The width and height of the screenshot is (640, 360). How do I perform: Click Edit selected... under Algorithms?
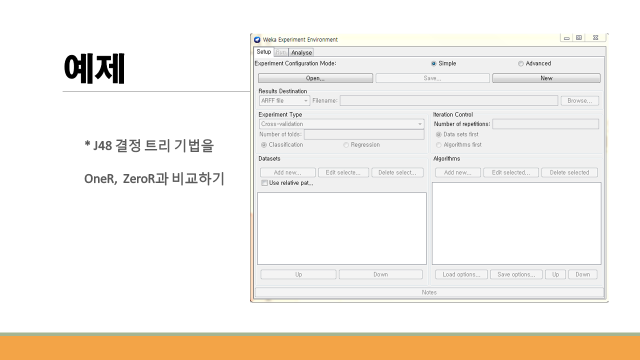(511, 173)
